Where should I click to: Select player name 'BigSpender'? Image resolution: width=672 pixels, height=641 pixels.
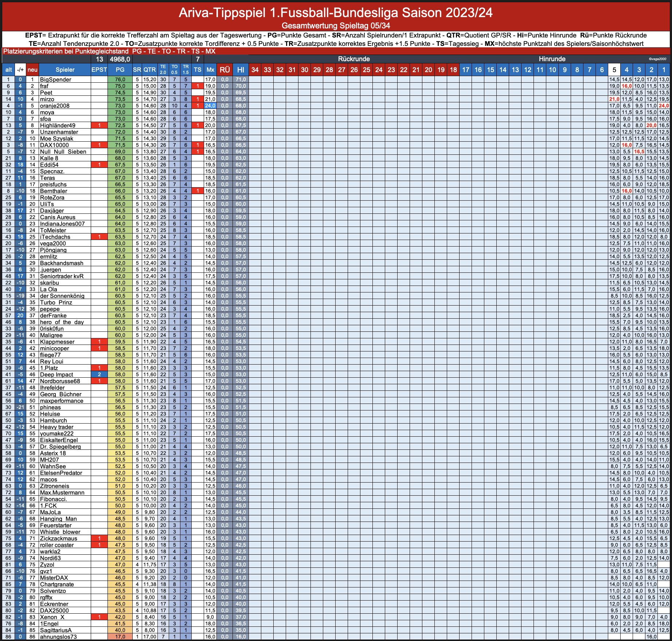pos(55,79)
